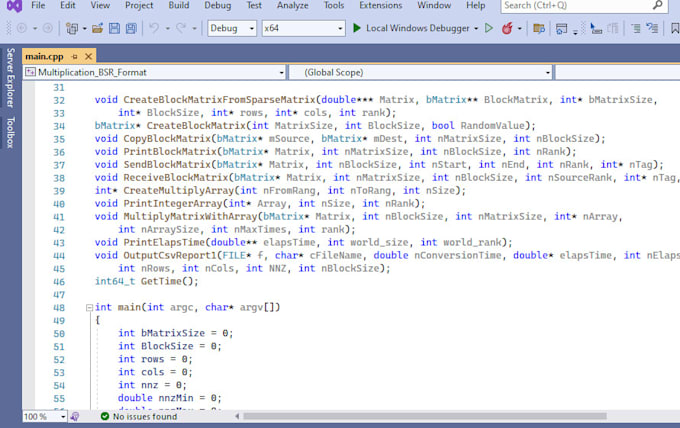
Task: Open the Window menu
Action: click(434, 5)
